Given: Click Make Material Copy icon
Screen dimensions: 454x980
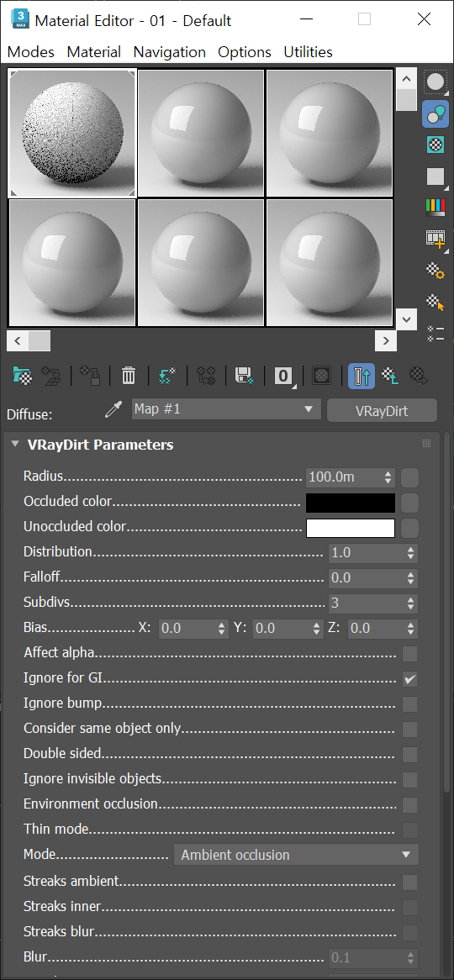Looking at the screenshot, I should (x=167, y=376).
